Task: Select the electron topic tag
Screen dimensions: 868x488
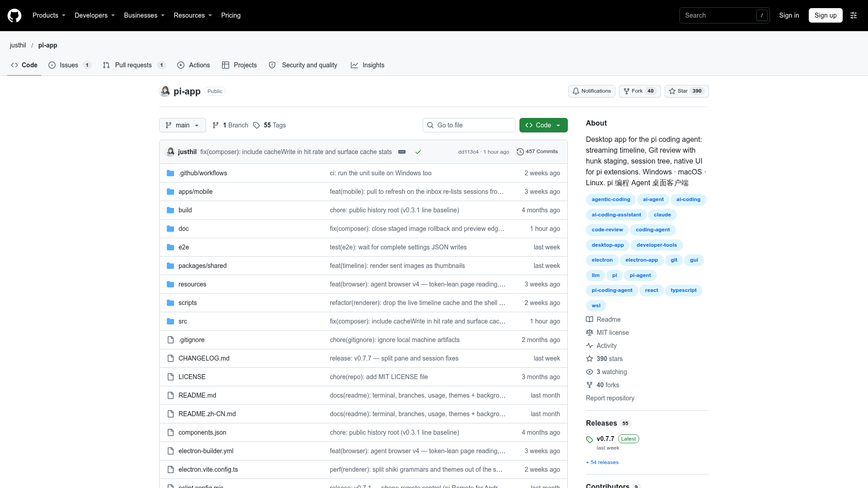Action: coord(602,260)
